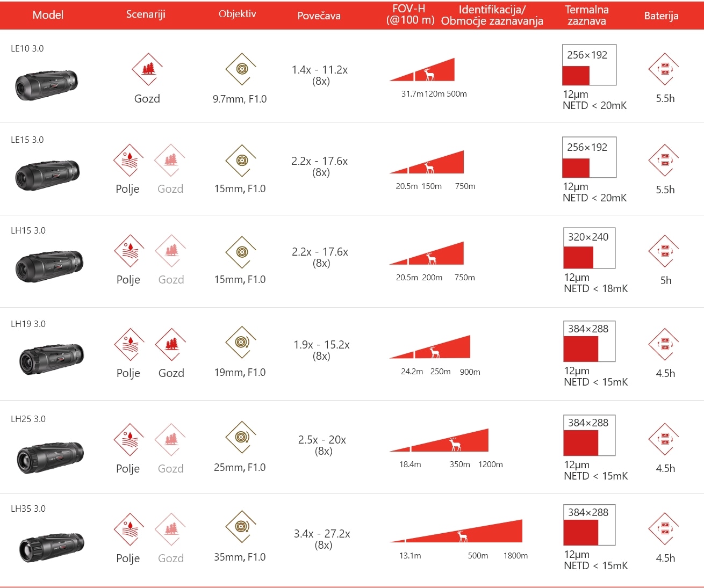The height and width of the screenshot is (588, 704).
Task: Click the LH19 384×288 sensor box
Action: [589, 342]
